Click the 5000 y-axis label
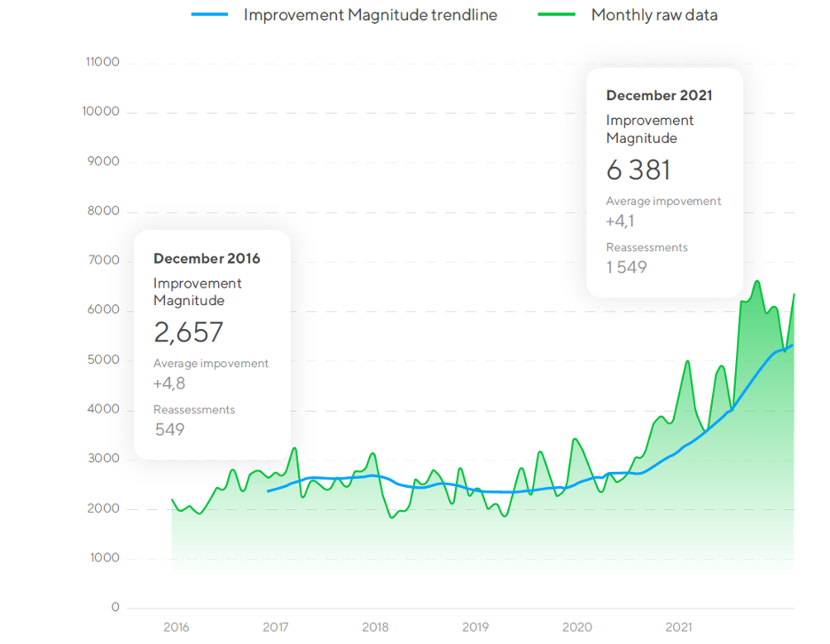The width and height of the screenshot is (830, 644). (103, 359)
